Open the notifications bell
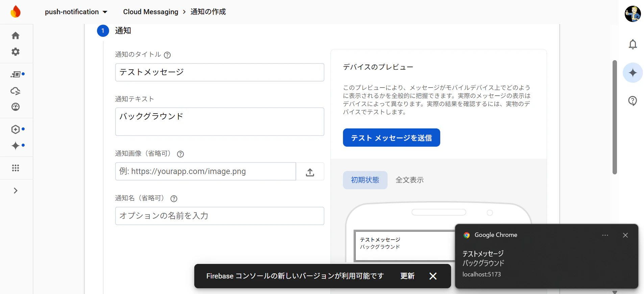Screen dimensions: 644x294 (x=633, y=44)
